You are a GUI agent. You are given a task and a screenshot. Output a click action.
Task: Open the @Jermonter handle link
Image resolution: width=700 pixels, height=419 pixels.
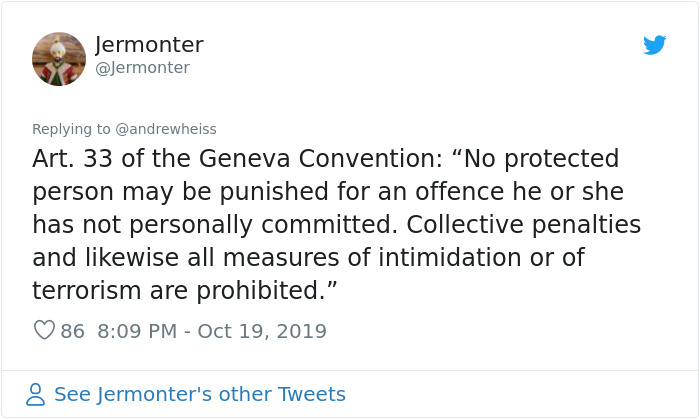(141, 68)
